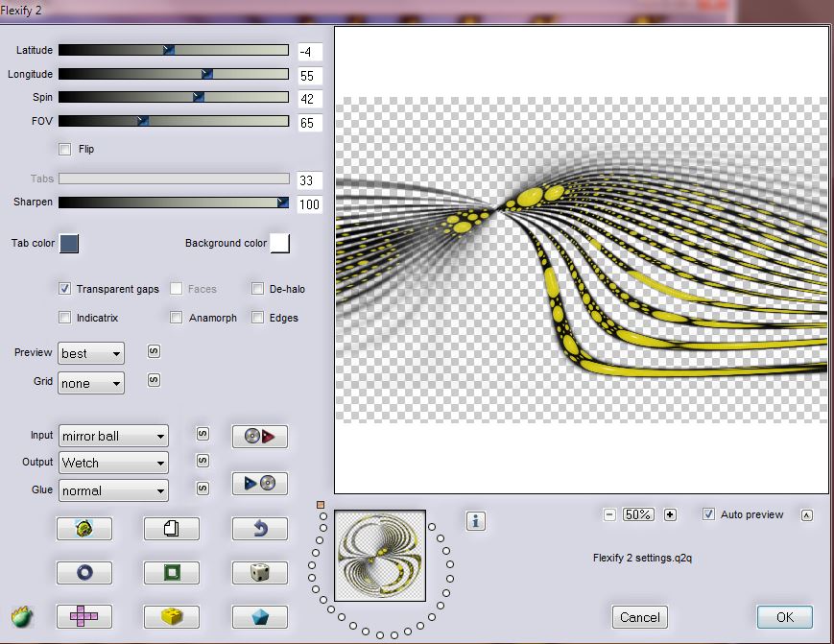This screenshot has width=834, height=644.
Task: Click the S button beside Preview
Action: coord(154,351)
